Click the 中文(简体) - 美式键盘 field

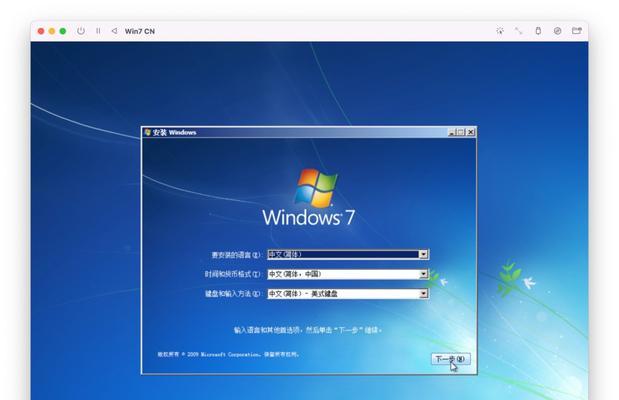(348, 293)
